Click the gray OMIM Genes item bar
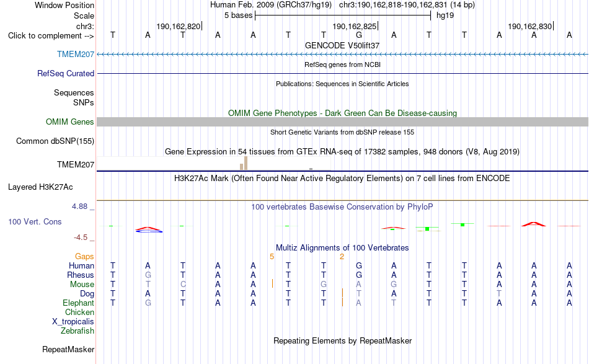 (342, 122)
